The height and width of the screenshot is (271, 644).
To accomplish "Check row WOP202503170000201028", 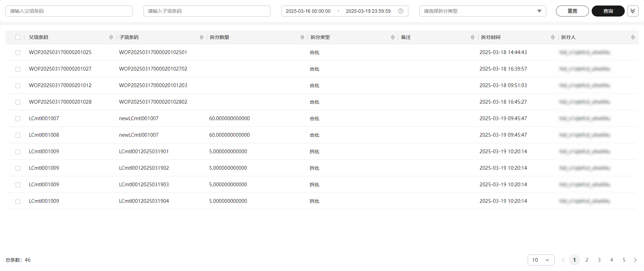I will 18,102.
